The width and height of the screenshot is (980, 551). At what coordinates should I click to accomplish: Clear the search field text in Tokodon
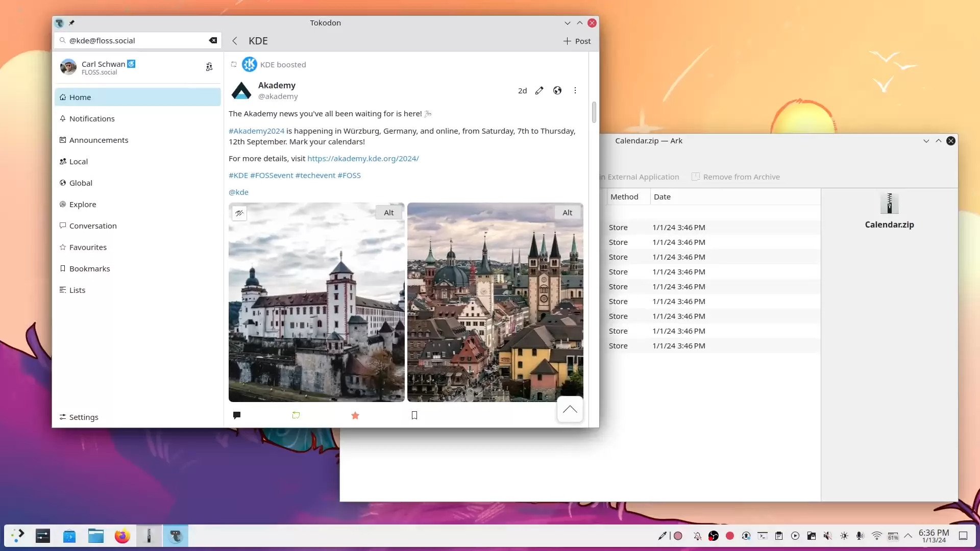213,40
